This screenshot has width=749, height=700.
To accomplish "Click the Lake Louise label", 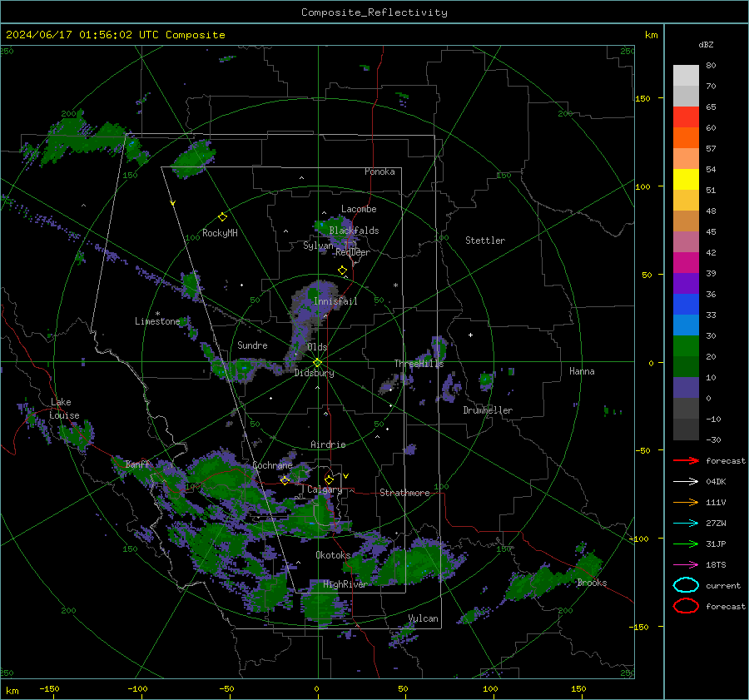I will [x=64, y=409].
